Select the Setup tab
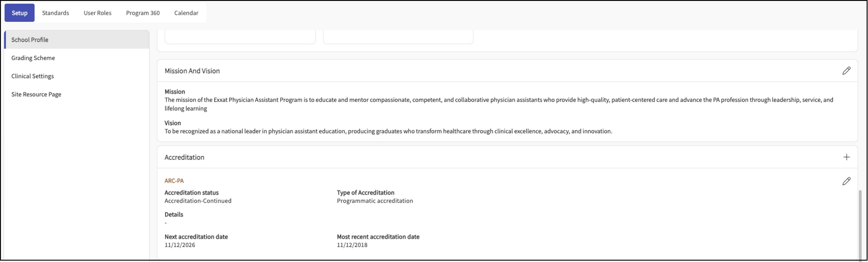This screenshot has height=262, width=868. click(20, 13)
